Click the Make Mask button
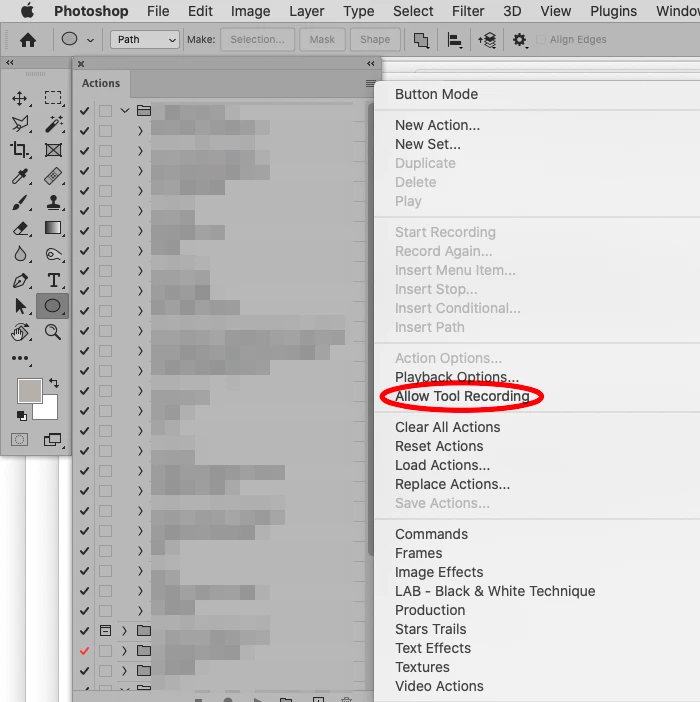The image size is (700, 702). (322, 39)
